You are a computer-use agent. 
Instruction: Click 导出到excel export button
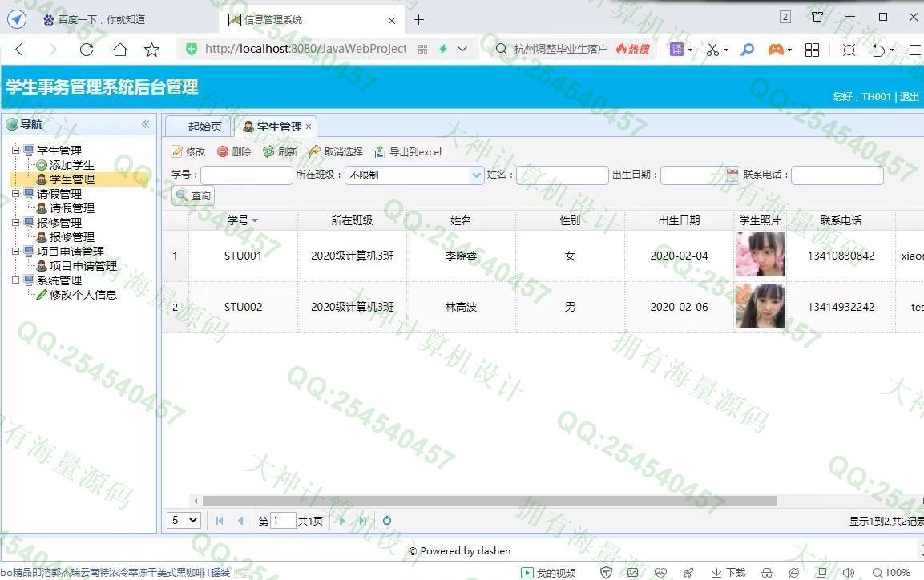(408, 152)
